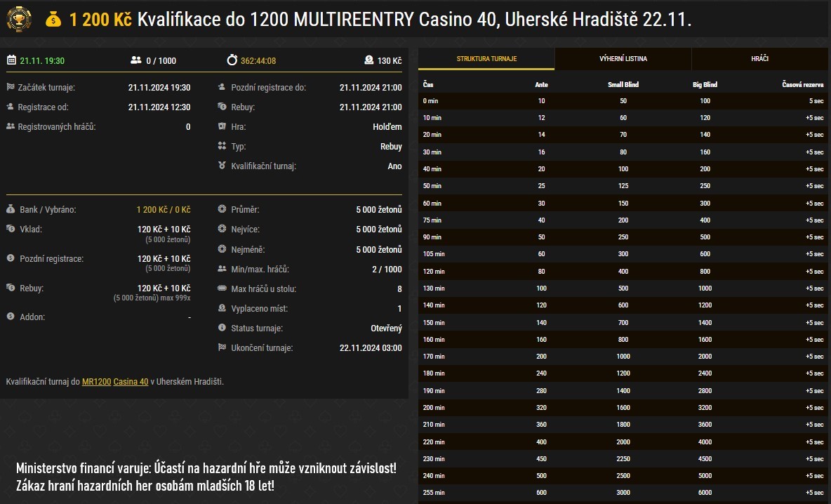Click the Small Blind column header

[623, 85]
